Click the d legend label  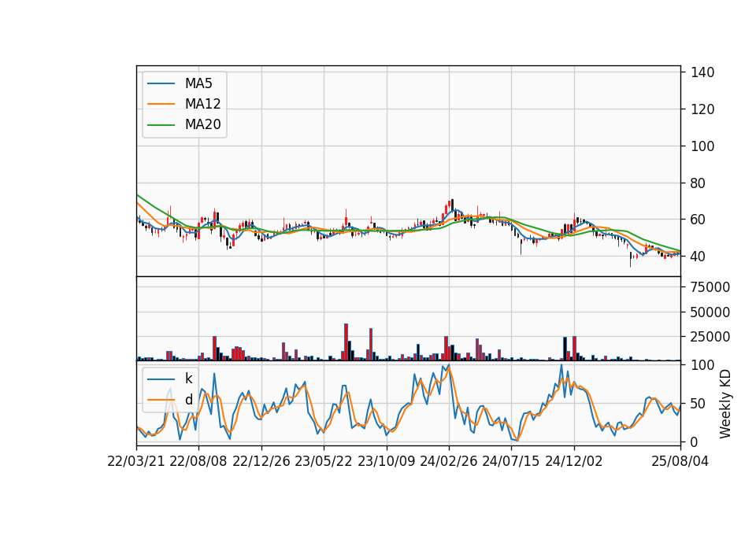188,400
